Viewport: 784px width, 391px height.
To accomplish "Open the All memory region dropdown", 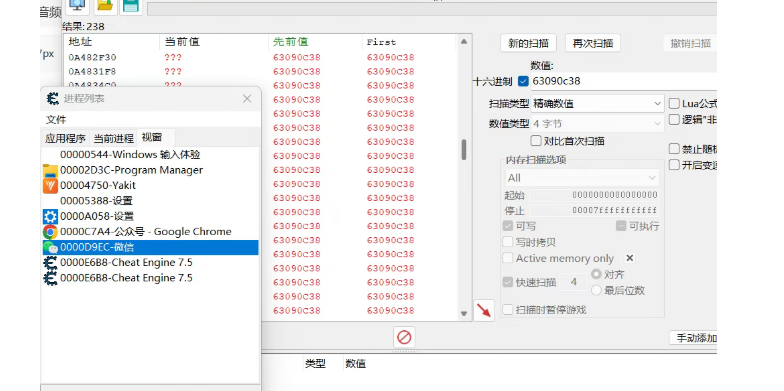I will (582, 178).
